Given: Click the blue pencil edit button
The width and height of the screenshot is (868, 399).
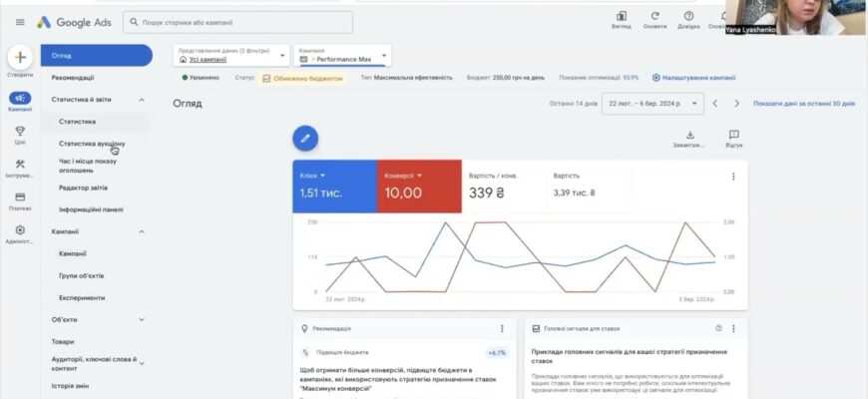Looking at the screenshot, I should (x=305, y=139).
